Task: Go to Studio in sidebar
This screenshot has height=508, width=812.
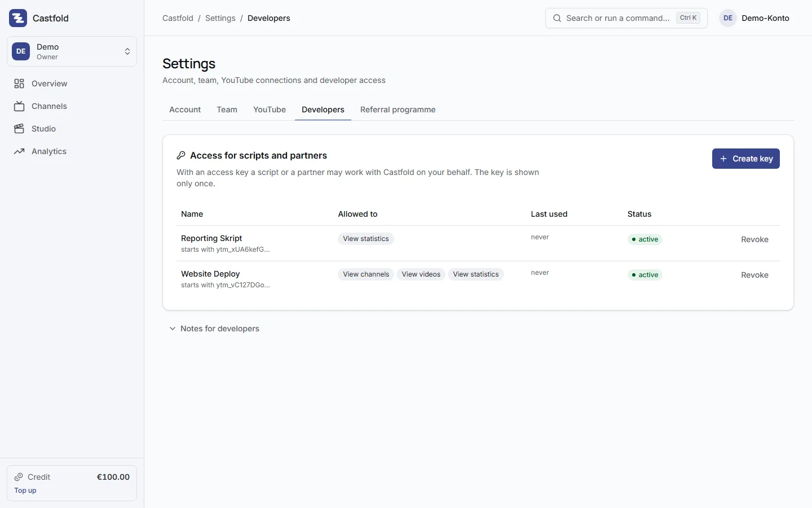Action: pyautogui.click(x=72, y=129)
